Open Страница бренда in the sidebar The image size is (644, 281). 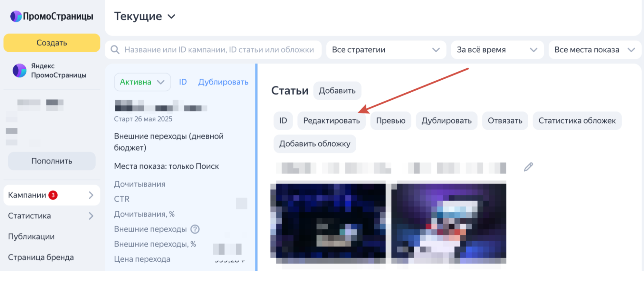click(x=41, y=257)
